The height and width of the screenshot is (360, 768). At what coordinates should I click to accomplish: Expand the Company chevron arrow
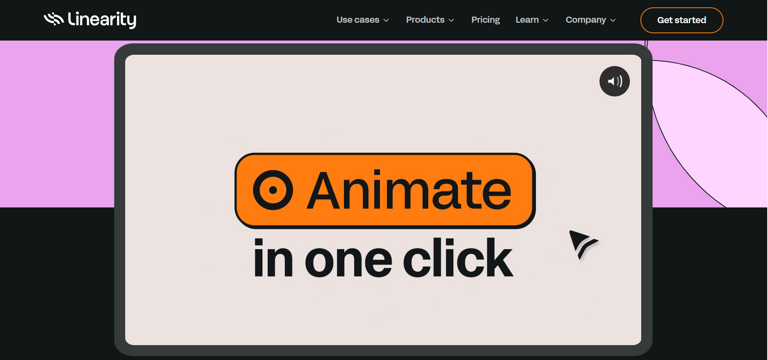tap(613, 21)
